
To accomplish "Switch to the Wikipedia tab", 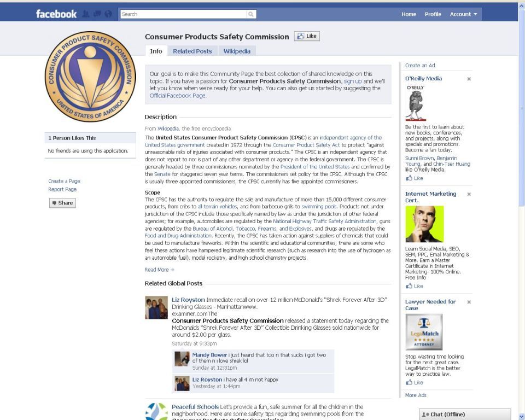I will (237, 51).
